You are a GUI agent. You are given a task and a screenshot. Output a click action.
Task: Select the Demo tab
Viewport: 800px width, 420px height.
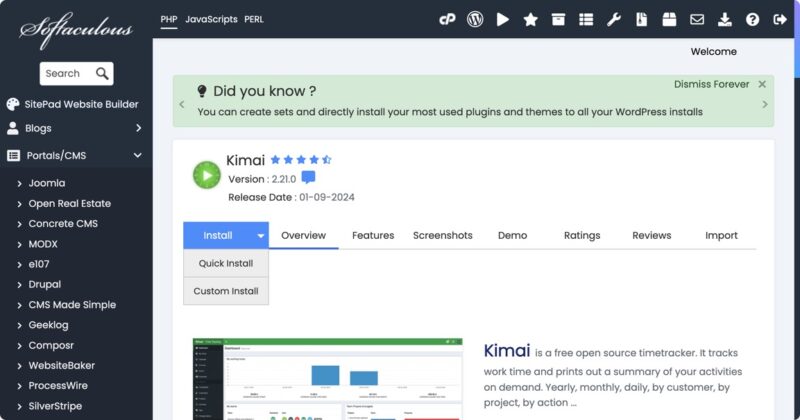(x=512, y=235)
